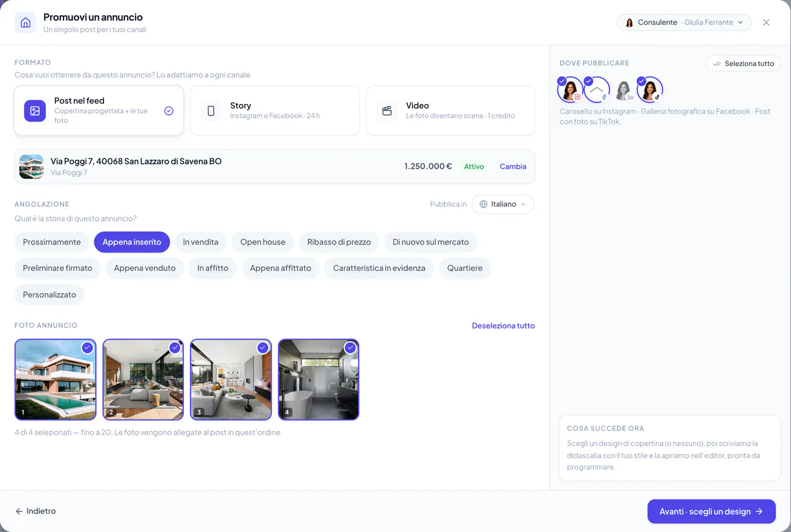Click the listing thumbnail beside Via Poggi 7
This screenshot has height=532, width=791.
coord(31,166)
